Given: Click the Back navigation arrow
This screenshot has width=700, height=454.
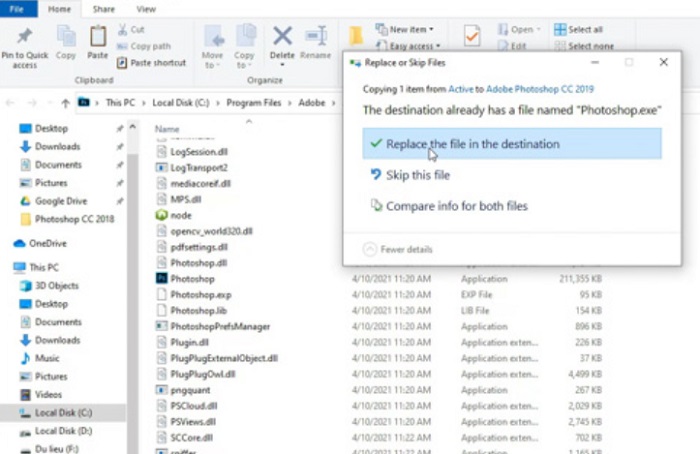Looking at the screenshot, I should pos(10,103).
